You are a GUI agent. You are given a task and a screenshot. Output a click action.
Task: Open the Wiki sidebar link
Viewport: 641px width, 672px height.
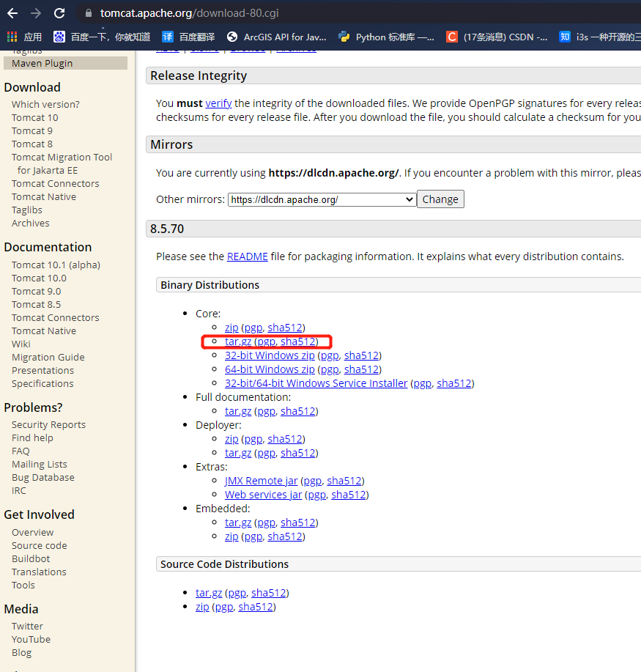[21, 344]
